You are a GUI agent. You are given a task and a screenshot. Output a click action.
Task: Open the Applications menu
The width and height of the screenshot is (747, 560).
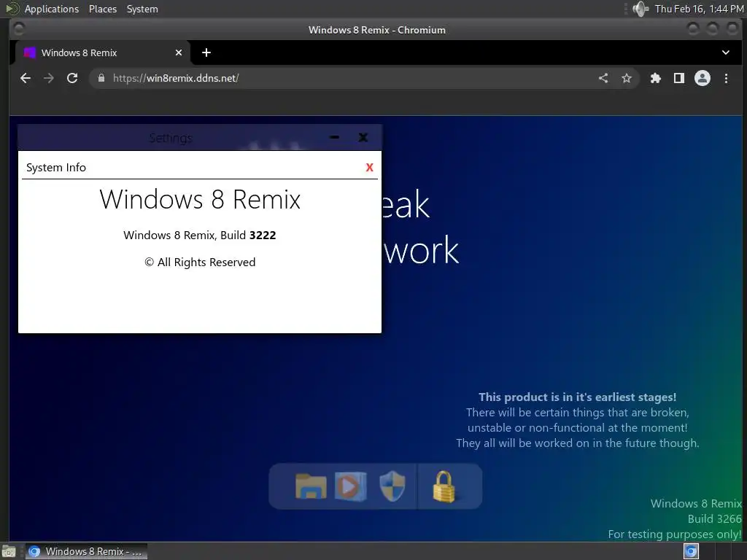(52, 9)
